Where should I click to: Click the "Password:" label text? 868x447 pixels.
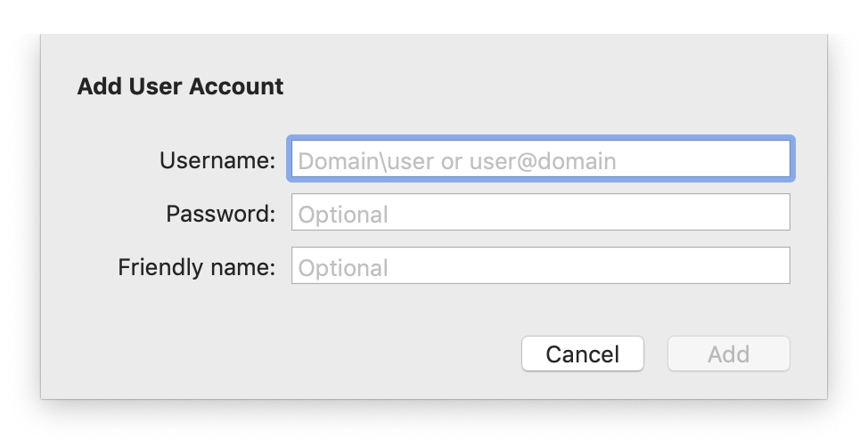click(220, 214)
